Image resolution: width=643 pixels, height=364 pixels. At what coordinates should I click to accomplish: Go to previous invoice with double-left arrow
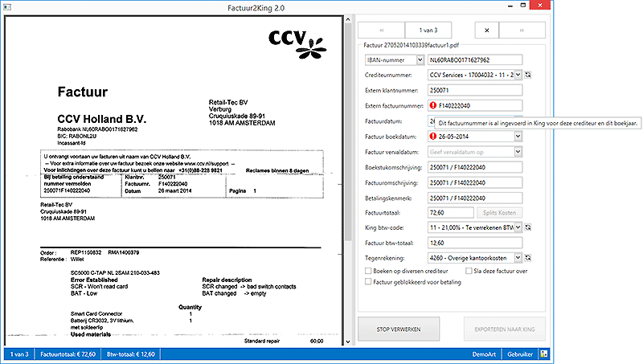(381, 30)
